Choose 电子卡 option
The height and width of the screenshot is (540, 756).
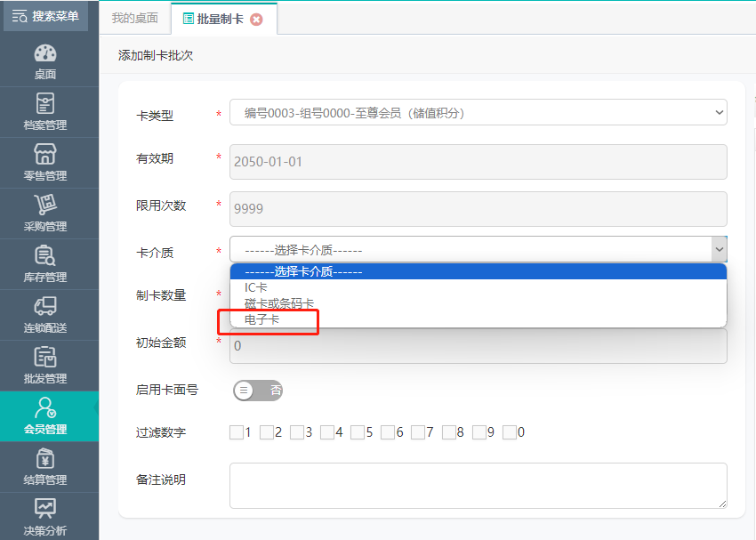479,319
